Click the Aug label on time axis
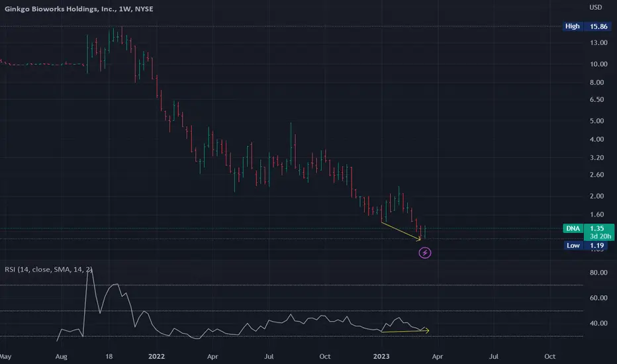 point(61,357)
